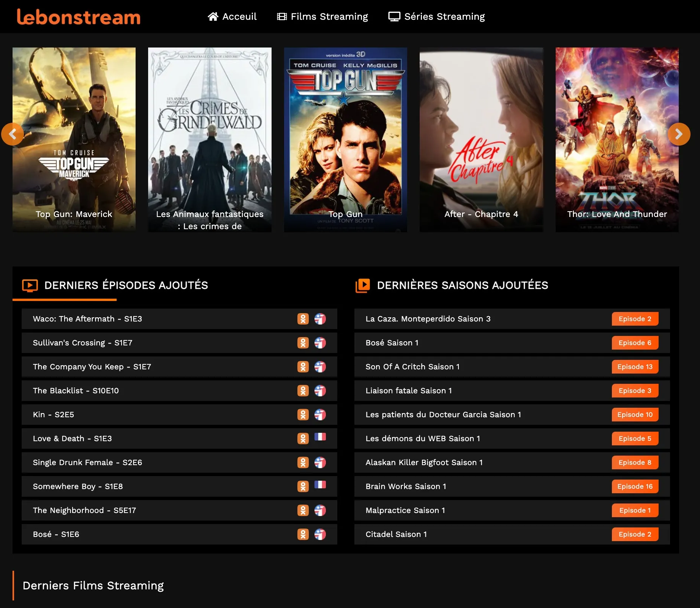
Task: Open Single Drunk Female - S2E6 row
Action: point(179,462)
